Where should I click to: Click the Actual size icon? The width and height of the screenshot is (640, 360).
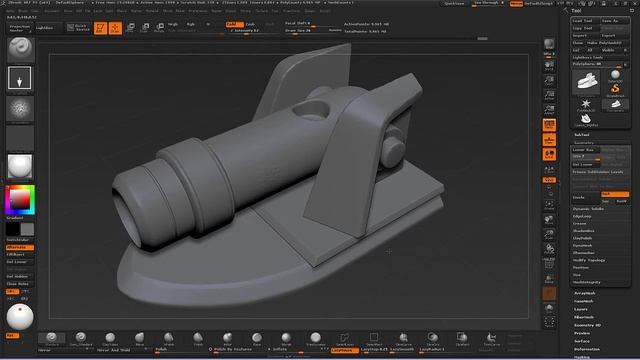tap(549, 95)
